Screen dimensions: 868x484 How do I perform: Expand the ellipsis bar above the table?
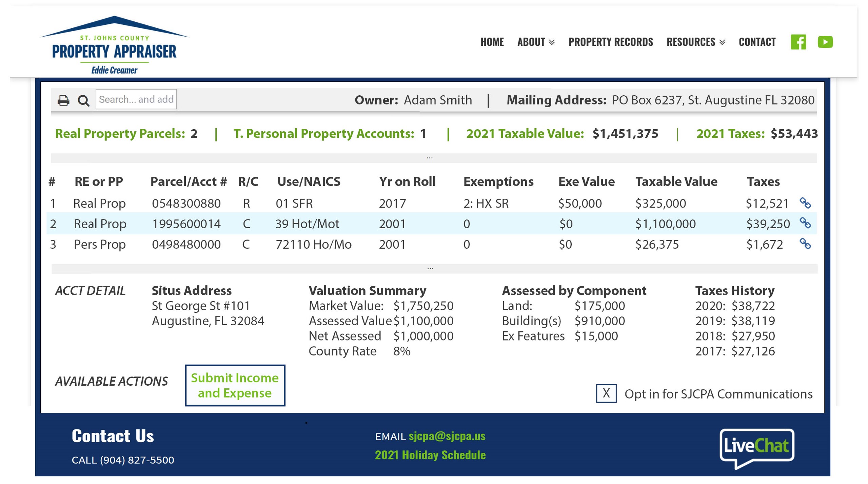[x=430, y=158]
